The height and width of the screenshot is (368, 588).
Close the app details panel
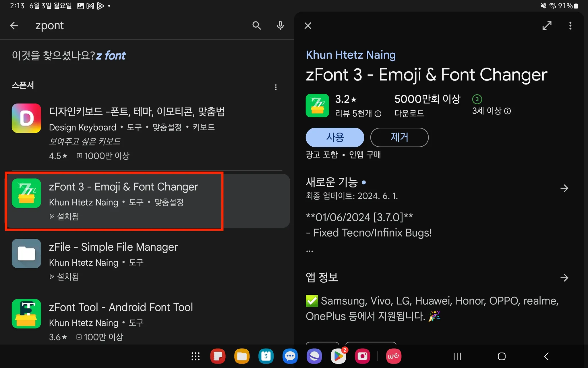click(308, 26)
